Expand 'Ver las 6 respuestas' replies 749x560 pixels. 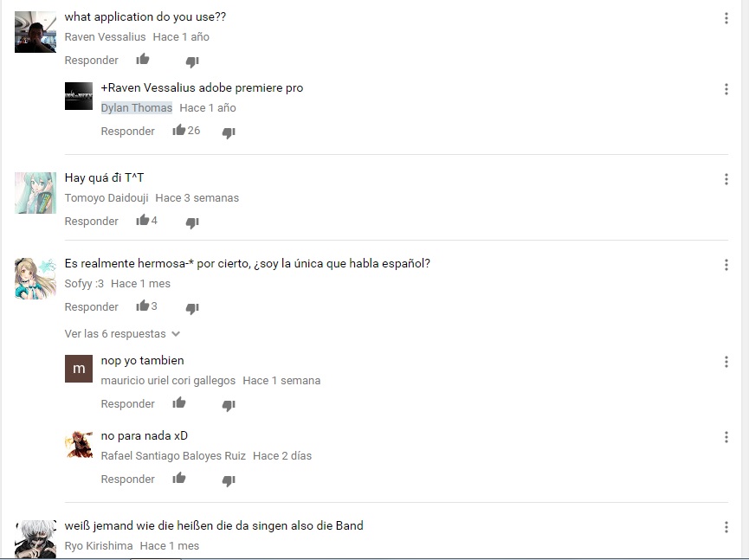(x=122, y=334)
